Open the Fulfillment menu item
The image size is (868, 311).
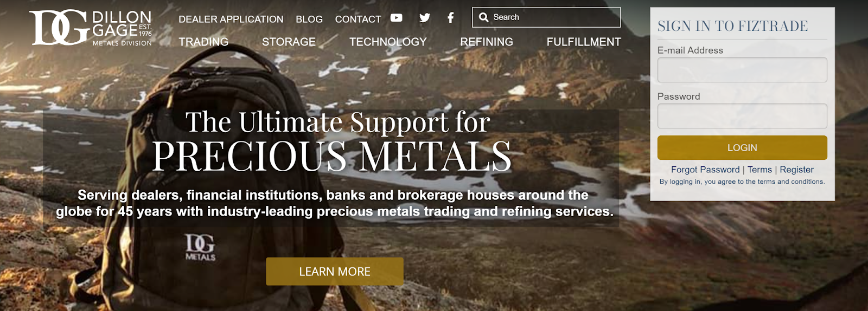pyautogui.click(x=584, y=42)
